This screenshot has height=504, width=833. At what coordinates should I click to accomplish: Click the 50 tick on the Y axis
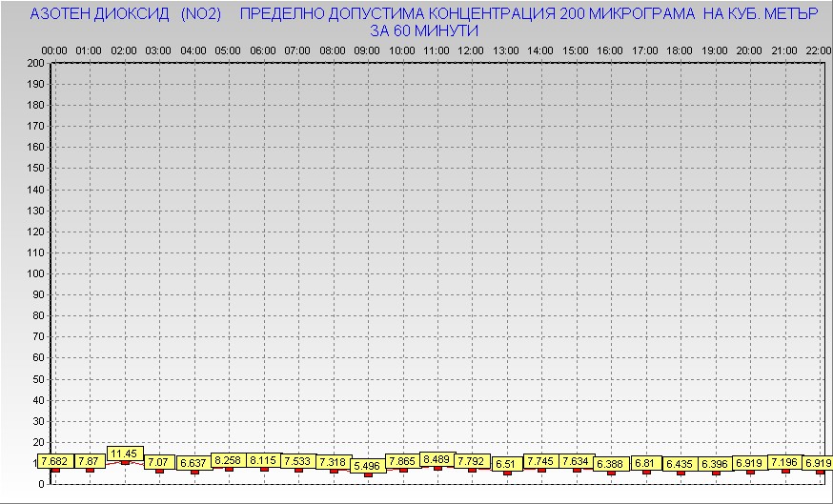[38, 379]
